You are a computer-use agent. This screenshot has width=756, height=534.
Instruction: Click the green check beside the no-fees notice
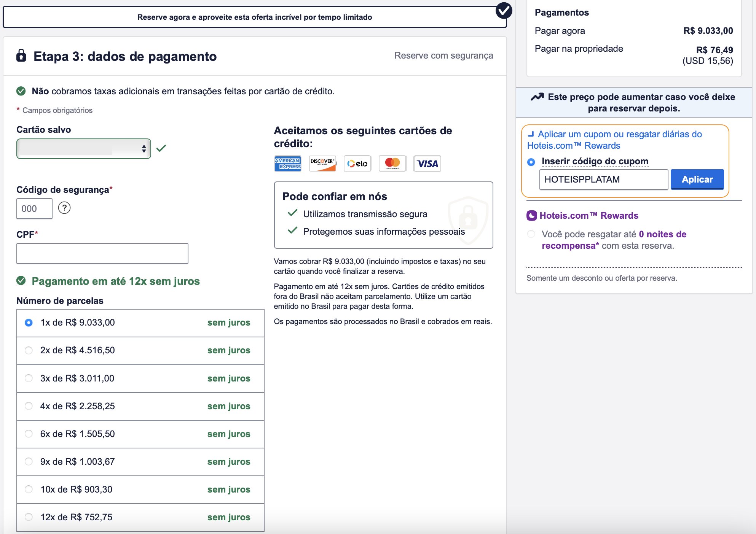pyautogui.click(x=21, y=91)
